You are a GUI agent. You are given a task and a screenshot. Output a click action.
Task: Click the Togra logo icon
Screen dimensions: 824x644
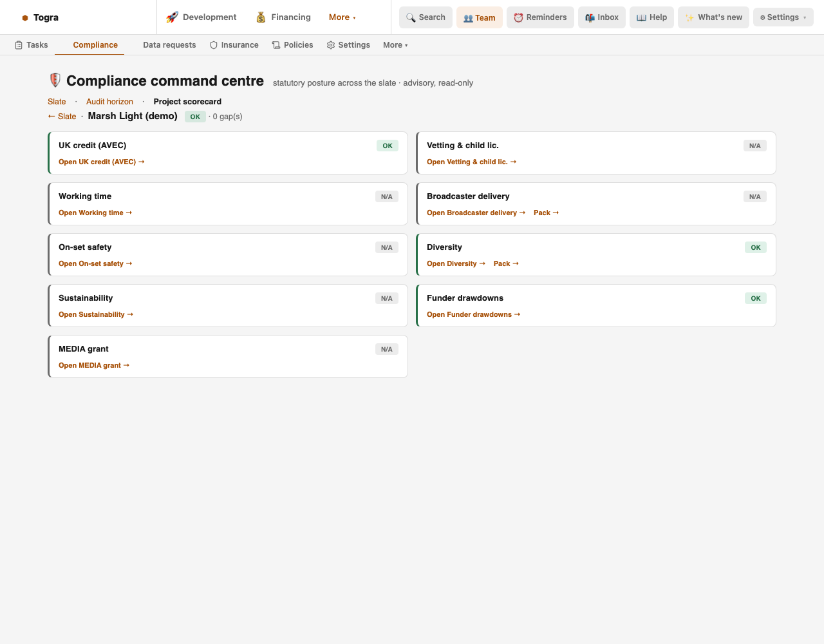pyautogui.click(x=25, y=17)
